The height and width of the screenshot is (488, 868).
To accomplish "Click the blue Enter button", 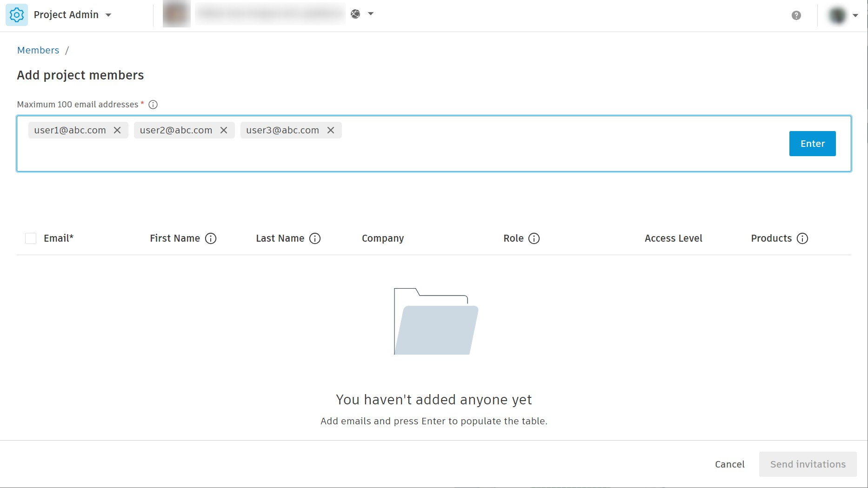I will 813,144.
